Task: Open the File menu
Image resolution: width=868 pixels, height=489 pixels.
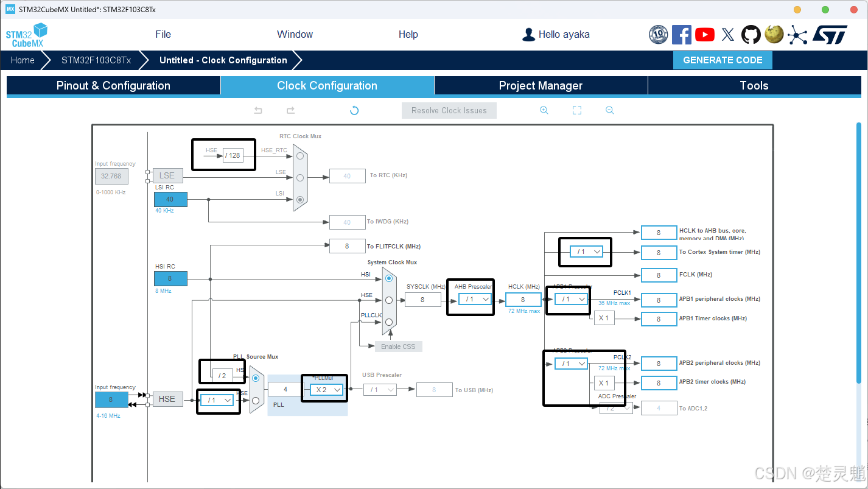Action: click(x=163, y=35)
